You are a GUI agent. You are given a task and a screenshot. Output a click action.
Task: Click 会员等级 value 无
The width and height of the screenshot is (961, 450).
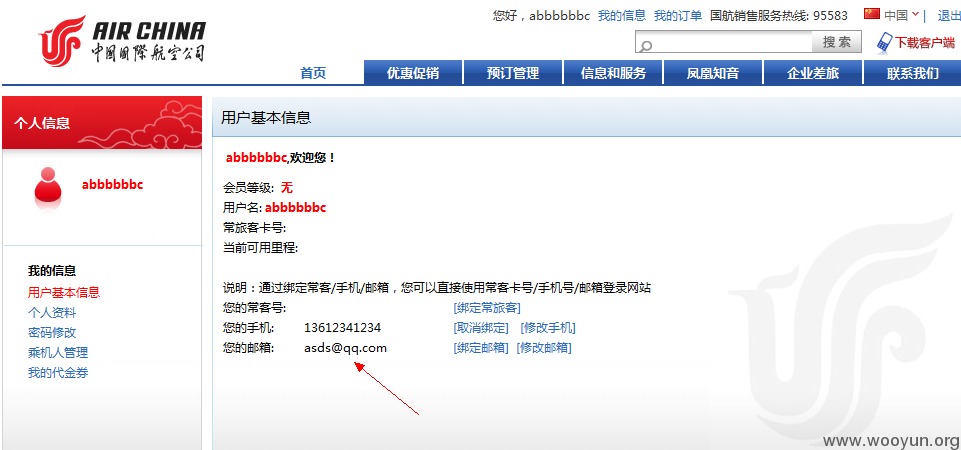pyautogui.click(x=287, y=188)
